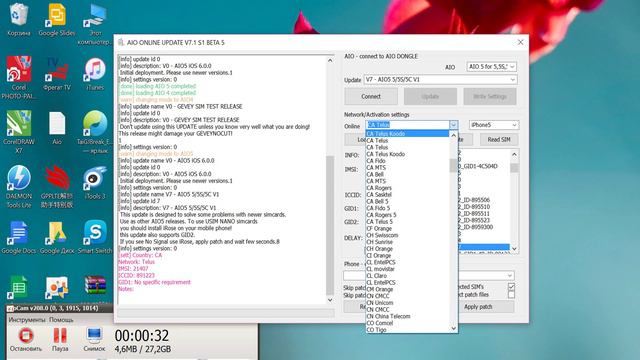Launch Corel PHOTO-PAINT shortcut

[x=19, y=78]
